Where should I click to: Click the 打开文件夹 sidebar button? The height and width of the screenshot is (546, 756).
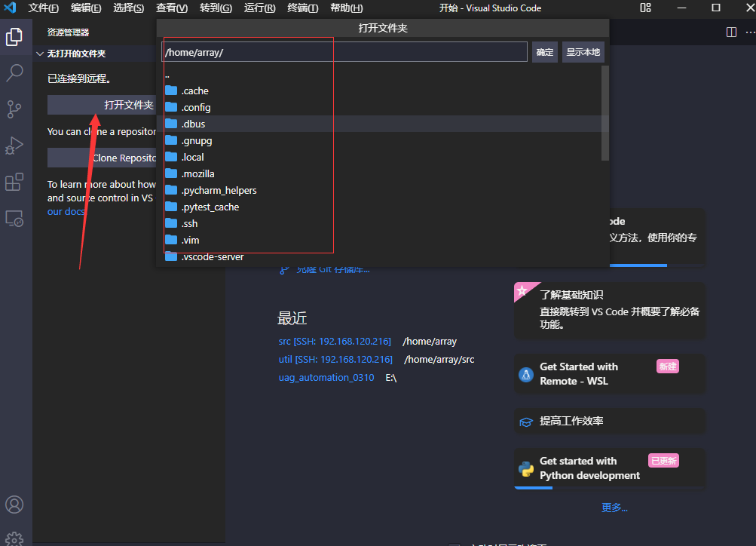pyautogui.click(x=102, y=105)
